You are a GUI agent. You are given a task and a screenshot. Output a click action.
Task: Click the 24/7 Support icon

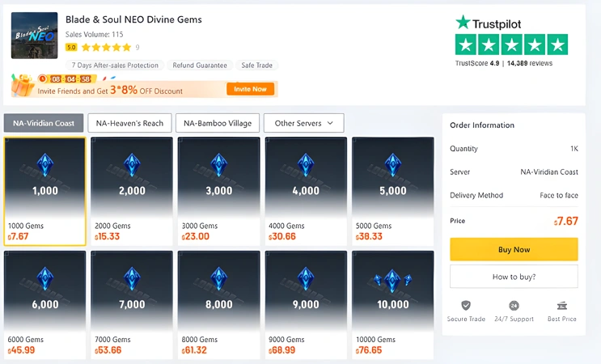[514, 306]
